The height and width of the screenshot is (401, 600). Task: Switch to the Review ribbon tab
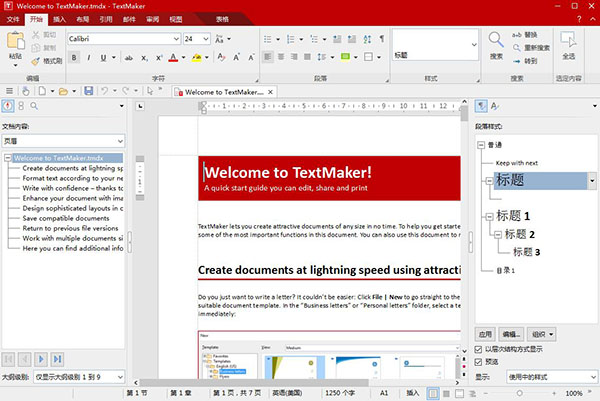pyautogui.click(x=152, y=19)
